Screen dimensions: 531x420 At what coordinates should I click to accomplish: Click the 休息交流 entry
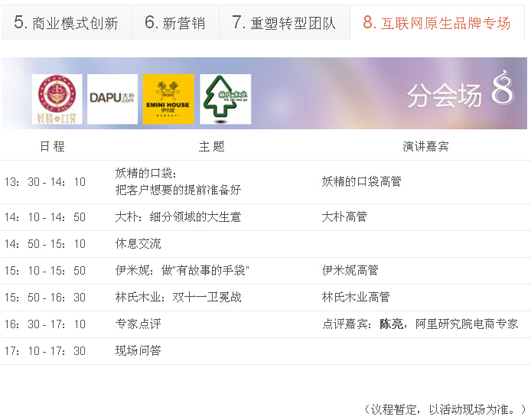point(138,243)
